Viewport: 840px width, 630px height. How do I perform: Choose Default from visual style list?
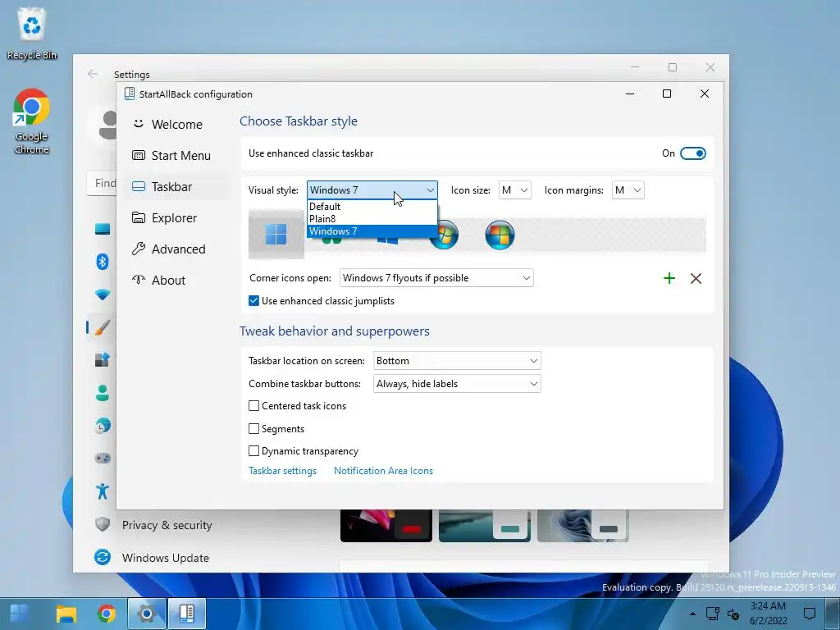372,206
